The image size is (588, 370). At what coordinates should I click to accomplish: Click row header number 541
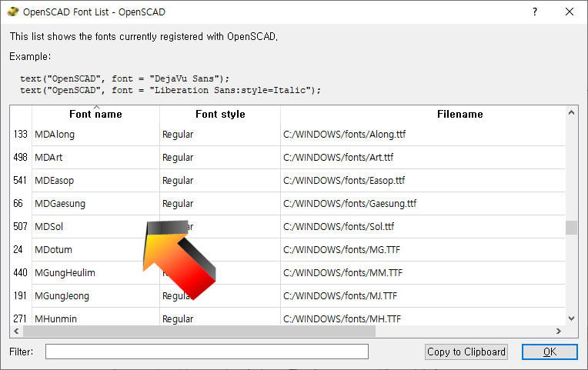(21, 180)
